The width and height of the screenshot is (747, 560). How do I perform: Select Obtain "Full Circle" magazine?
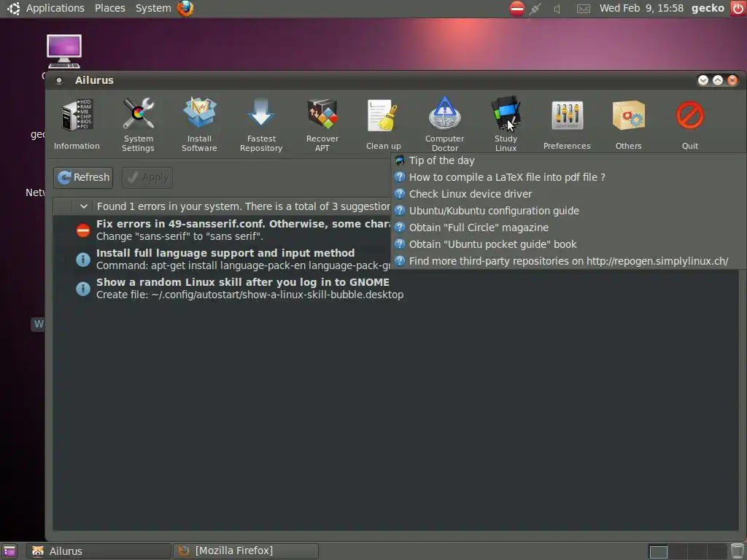coord(568,227)
